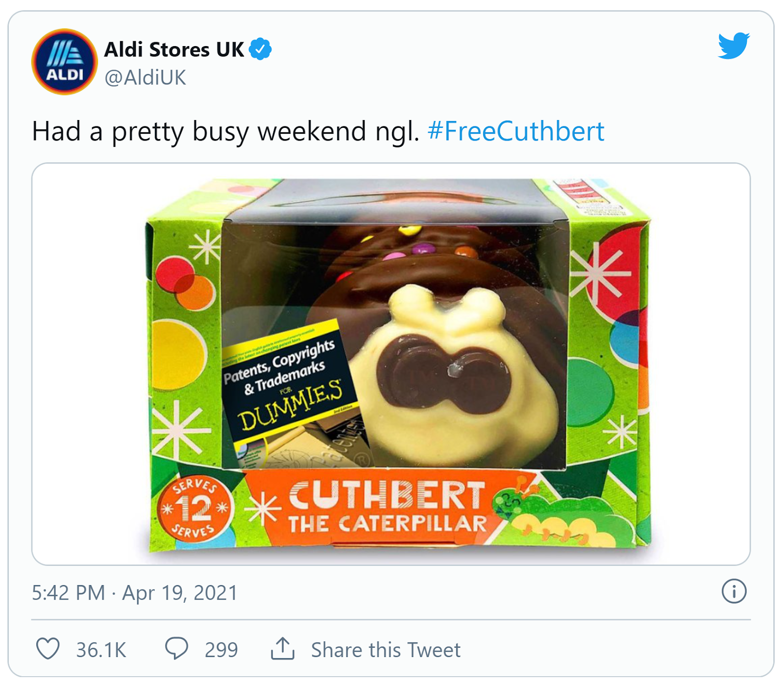Click the 36.1K likes count
784x685 pixels.
(101, 650)
